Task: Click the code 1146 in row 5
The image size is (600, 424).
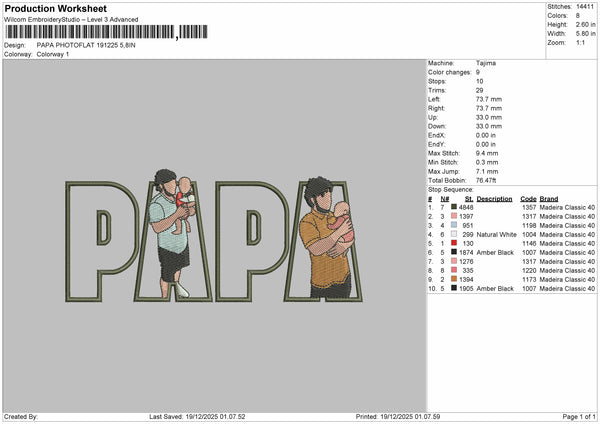Action: click(x=529, y=243)
